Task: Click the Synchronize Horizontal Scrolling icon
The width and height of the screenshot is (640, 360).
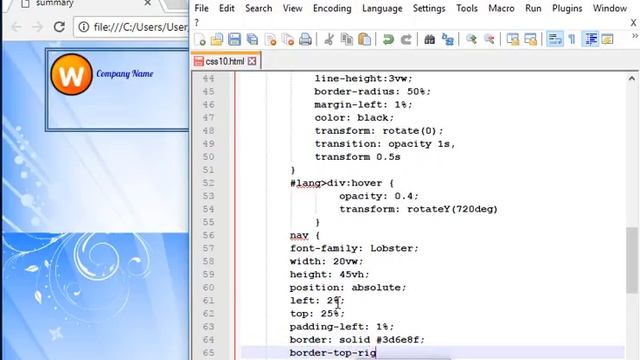Action: point(530,39)
